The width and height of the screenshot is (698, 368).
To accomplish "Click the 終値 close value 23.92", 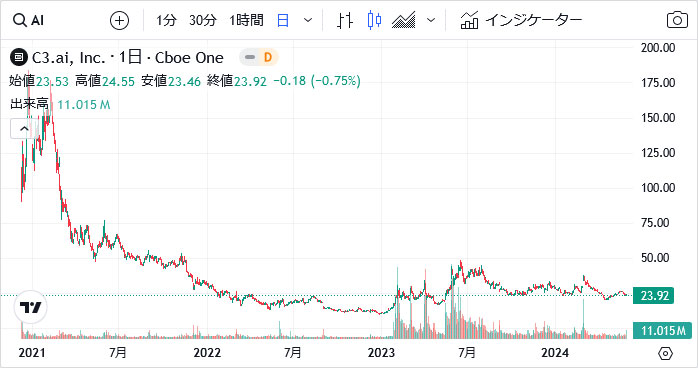I will tap(251, 81).
